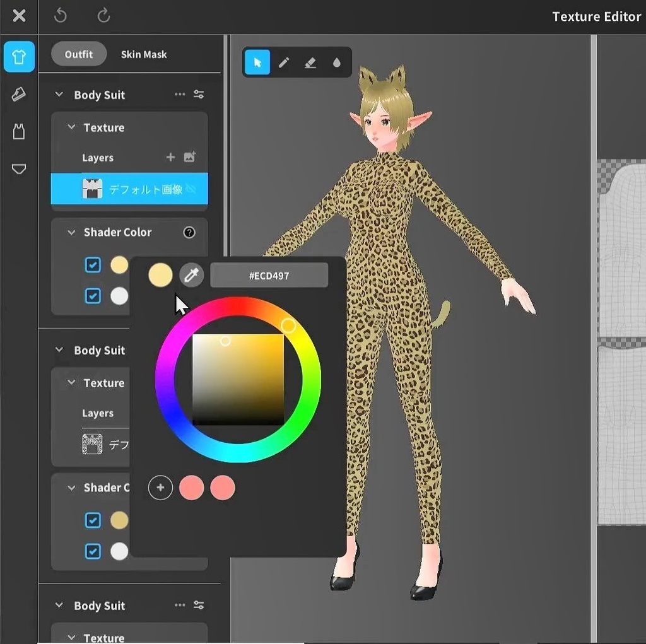Image resolution: width=646 pixels, height=644 pixels.
Task: Select the Pencil drawing tool
Action: (283, 62)
